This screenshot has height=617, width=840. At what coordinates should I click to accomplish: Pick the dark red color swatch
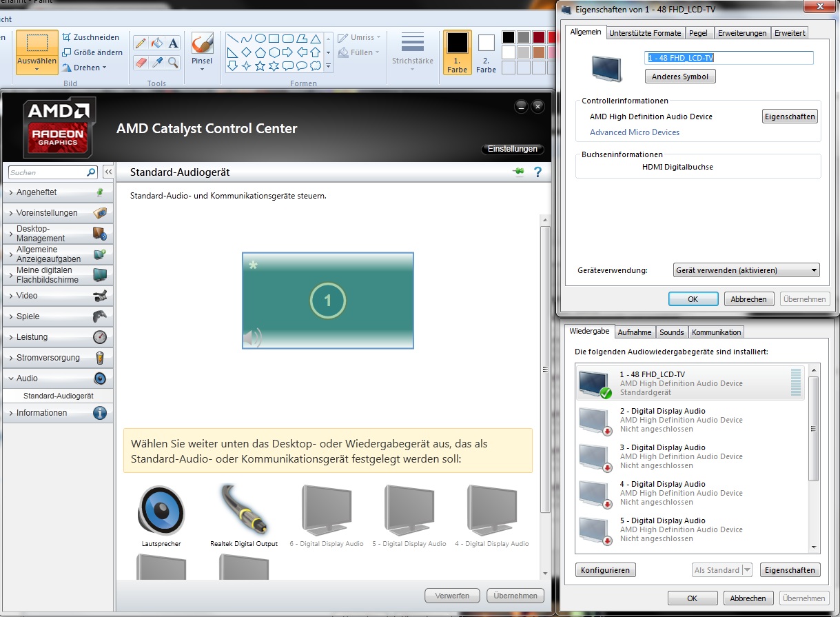coord(538,37)
